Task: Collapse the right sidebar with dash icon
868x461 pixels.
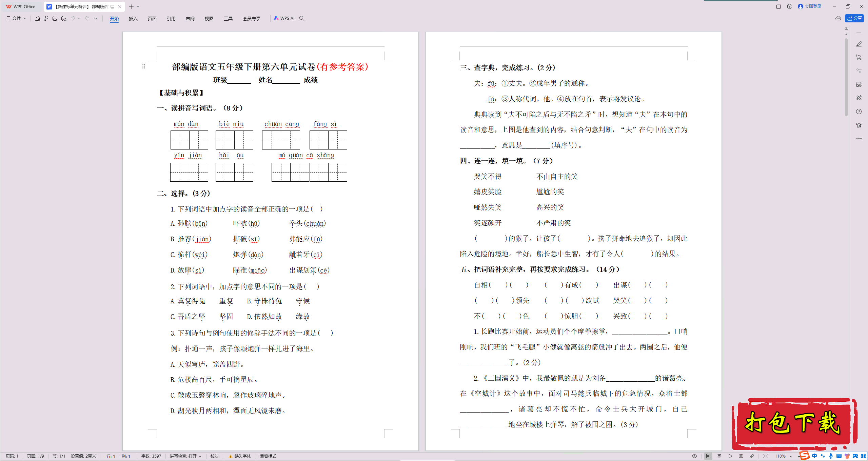Action: (x=859, y=33)
